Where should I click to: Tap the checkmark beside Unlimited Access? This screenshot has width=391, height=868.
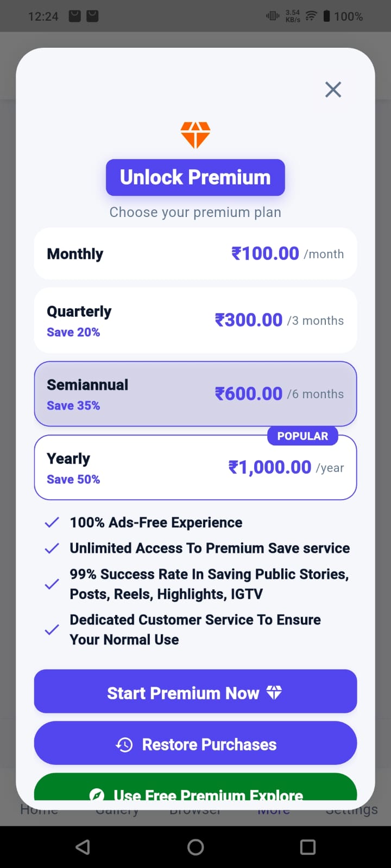point(52,548)
